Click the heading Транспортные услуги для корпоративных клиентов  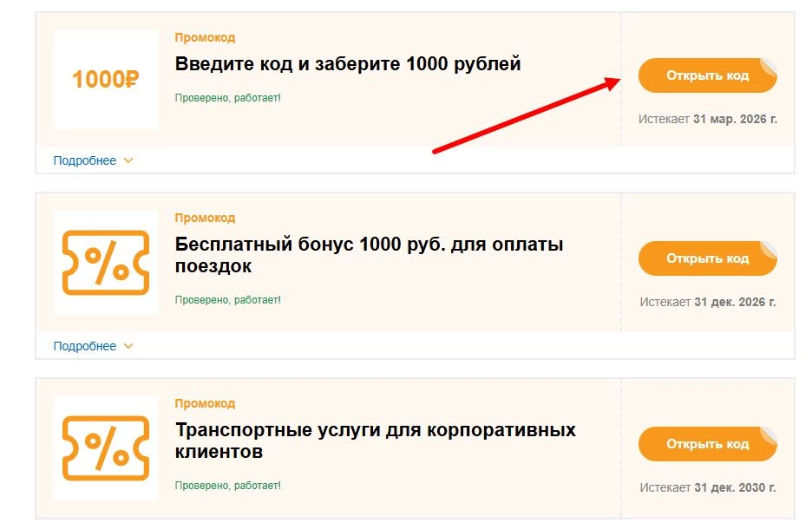coord(375,440)
